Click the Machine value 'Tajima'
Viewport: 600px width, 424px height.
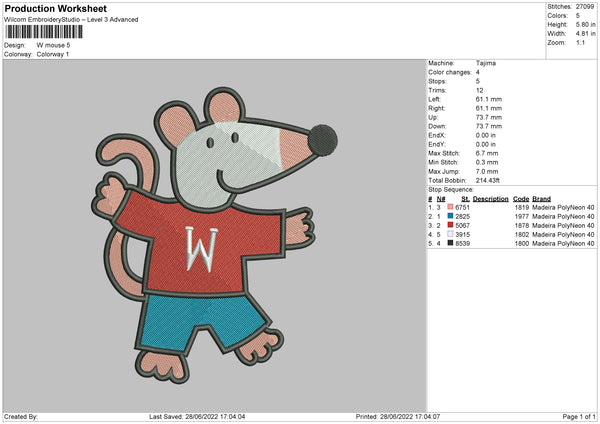486,63
